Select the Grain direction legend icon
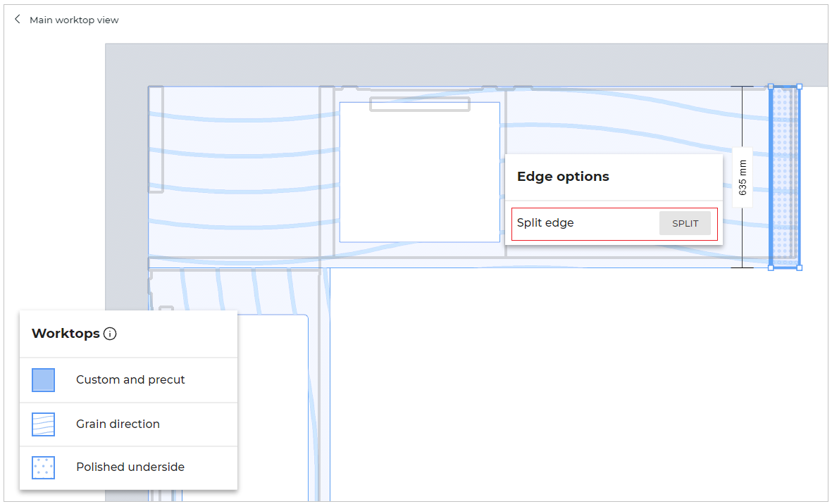832x504 pixels. coord(43,424)
